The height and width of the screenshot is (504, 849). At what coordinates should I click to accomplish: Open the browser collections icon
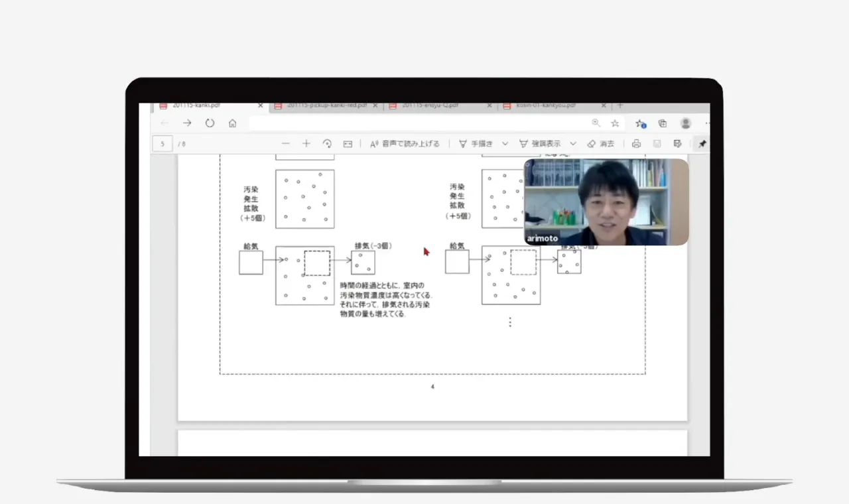[662, 123]
